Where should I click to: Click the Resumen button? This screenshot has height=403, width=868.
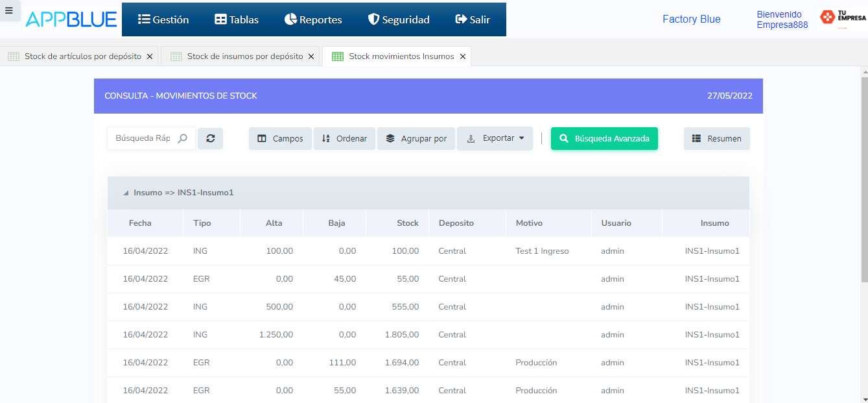click(x=716, y=138)
